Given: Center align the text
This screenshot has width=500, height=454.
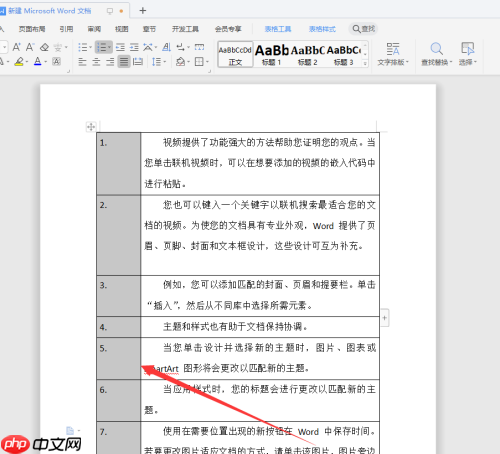Looking at the screenshot, I should [x=96, y=62].
